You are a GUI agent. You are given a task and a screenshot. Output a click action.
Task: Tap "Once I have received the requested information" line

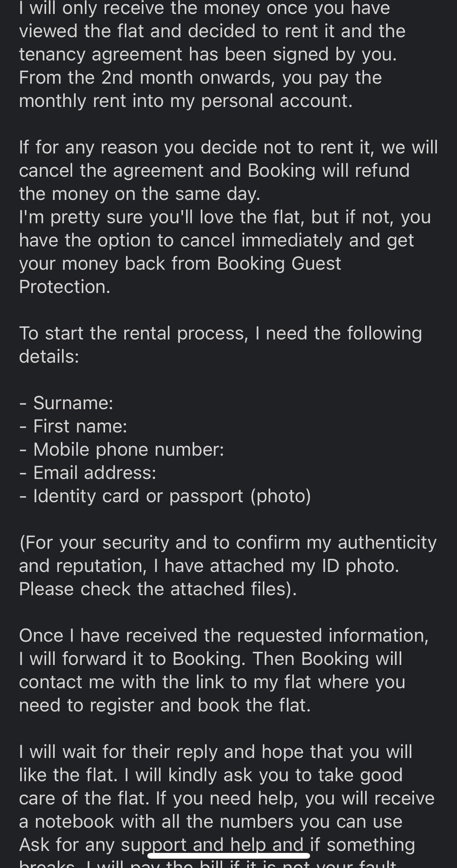[x=224, y=636]
